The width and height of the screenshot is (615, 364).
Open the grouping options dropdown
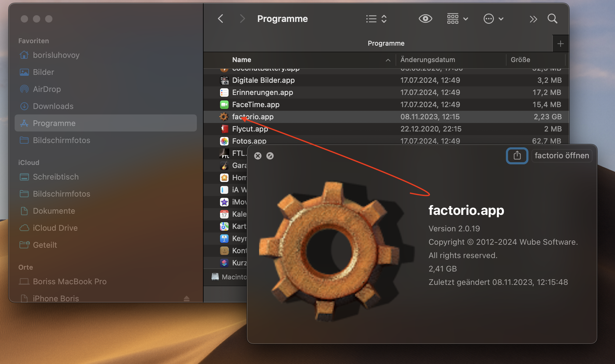point(457,19)
